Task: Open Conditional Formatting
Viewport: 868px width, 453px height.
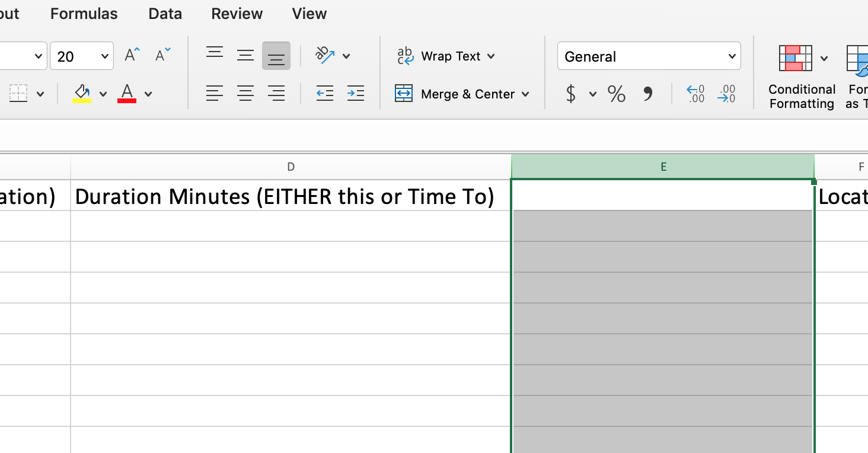Action: 802,77
